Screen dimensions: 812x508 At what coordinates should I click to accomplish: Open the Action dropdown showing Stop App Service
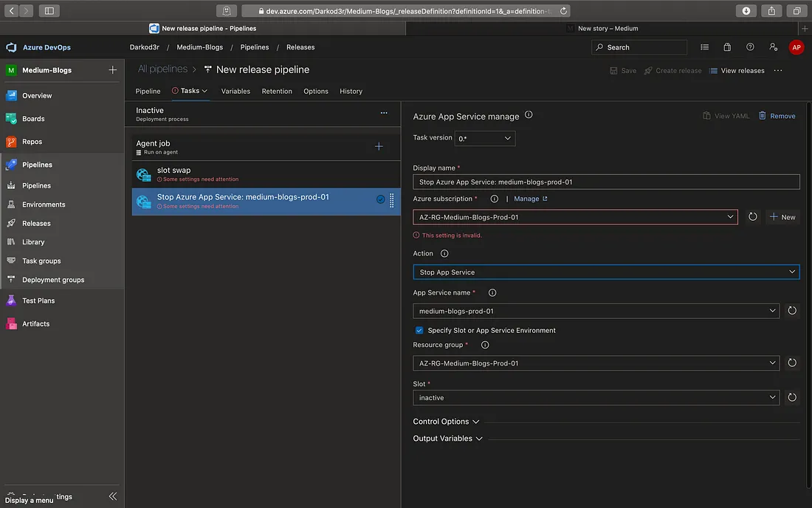click(x=606, y=272)
